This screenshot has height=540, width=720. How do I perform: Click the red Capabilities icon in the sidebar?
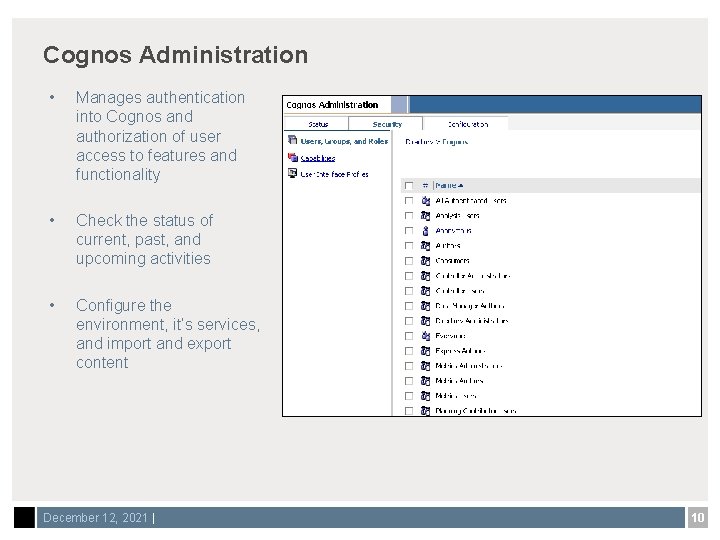point(292,158)
